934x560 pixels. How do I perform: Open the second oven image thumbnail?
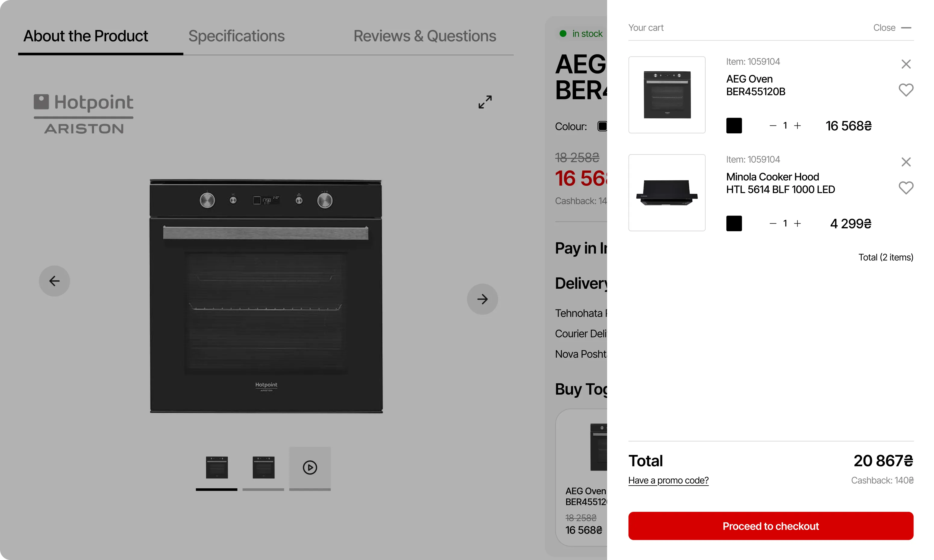tap(263, 468)
